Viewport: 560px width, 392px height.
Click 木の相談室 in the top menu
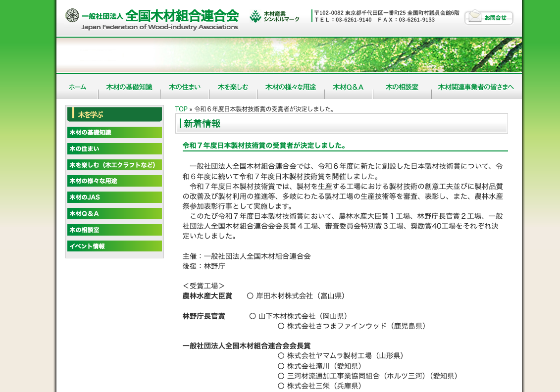(402, 87)
